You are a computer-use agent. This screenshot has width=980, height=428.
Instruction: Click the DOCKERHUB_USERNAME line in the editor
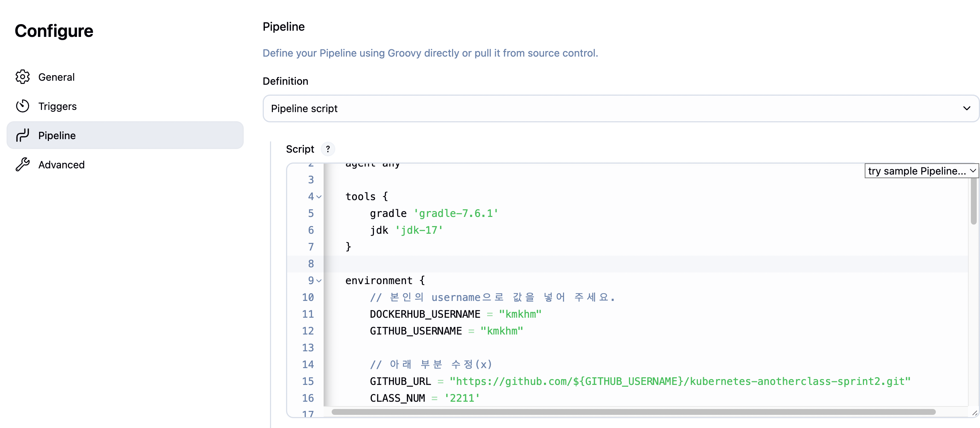click(425, 314)
